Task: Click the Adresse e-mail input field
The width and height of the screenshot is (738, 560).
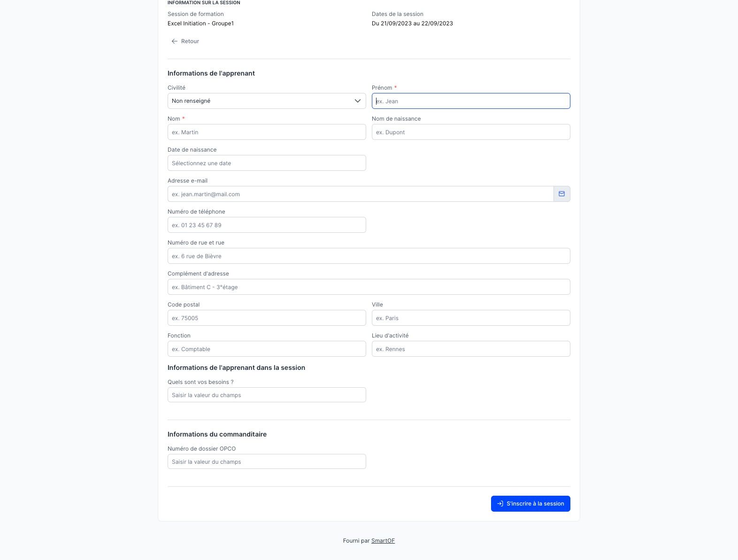Action: point(360,194)
